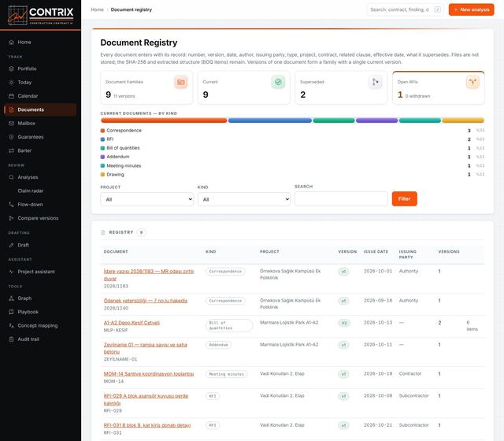Click blue RFI bar segment
Viewport: 504px width, 441px height.
coord(270,120)
